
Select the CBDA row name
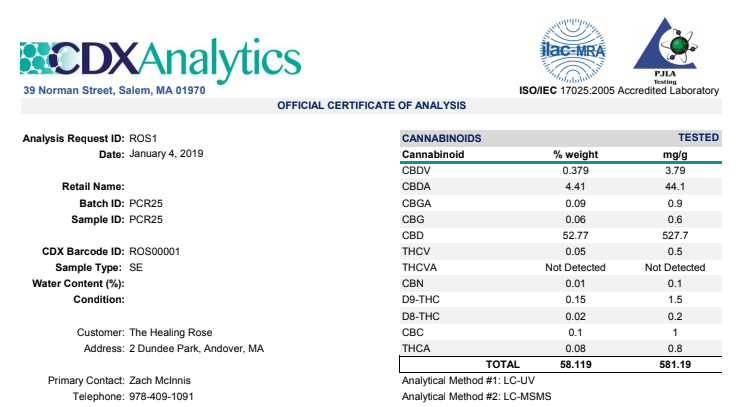(x=416, y=186)
